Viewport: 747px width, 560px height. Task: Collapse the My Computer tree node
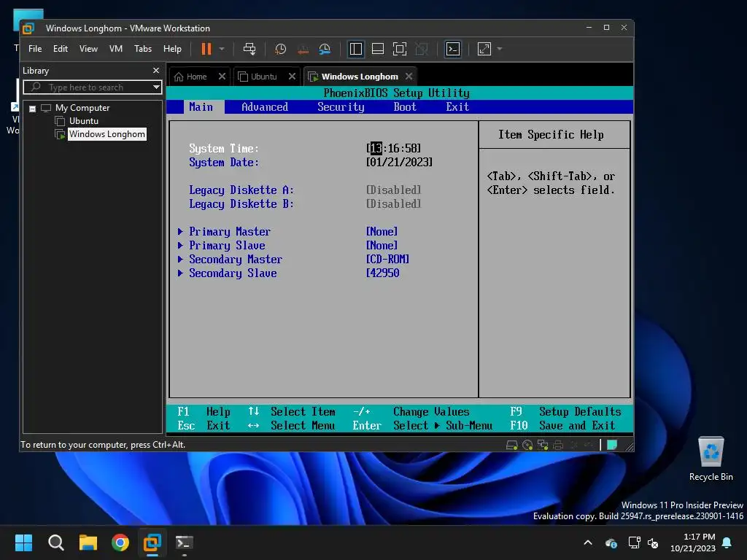click(32, 109)
